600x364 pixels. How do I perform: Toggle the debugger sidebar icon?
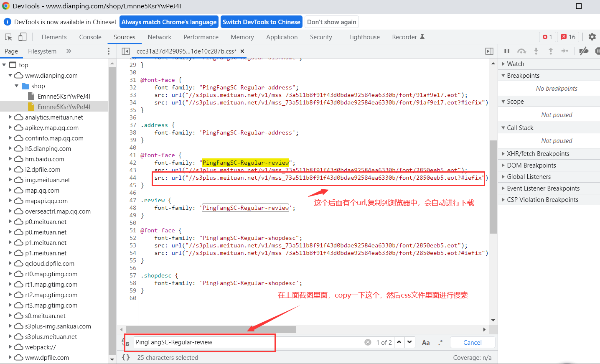tap(489, 51)
